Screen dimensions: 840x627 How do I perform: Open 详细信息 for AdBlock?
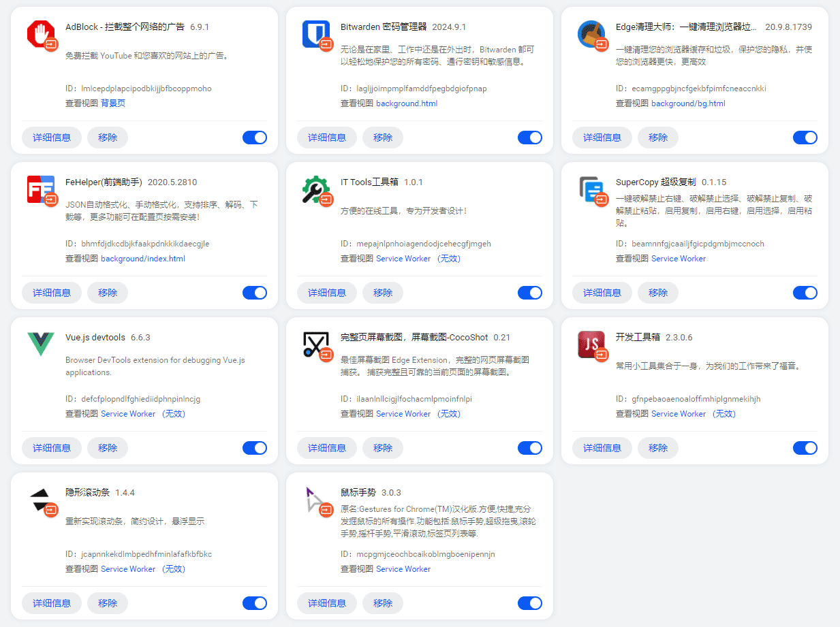pos(52,138)
